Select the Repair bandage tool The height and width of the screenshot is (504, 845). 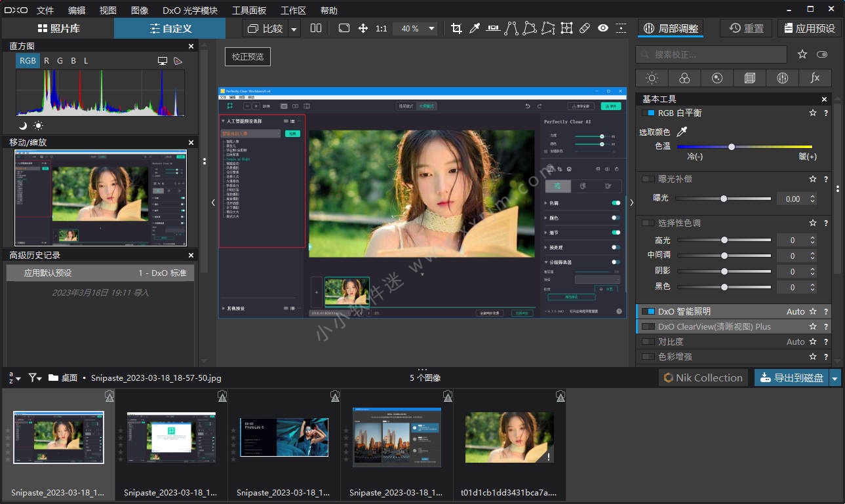pos(585,28)
